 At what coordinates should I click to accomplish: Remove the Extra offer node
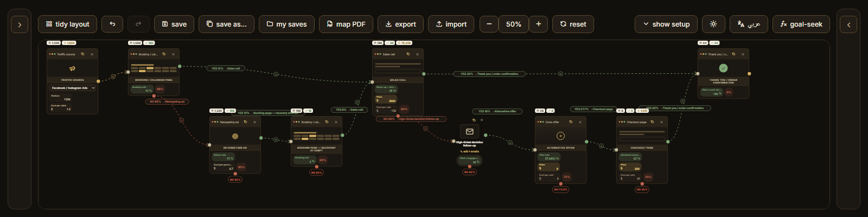(580, 122)
